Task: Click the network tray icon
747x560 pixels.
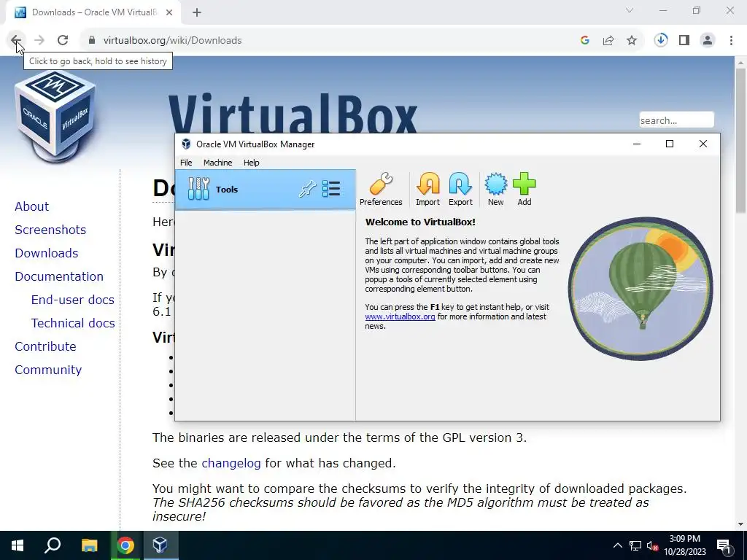Action: pos(635,545)
